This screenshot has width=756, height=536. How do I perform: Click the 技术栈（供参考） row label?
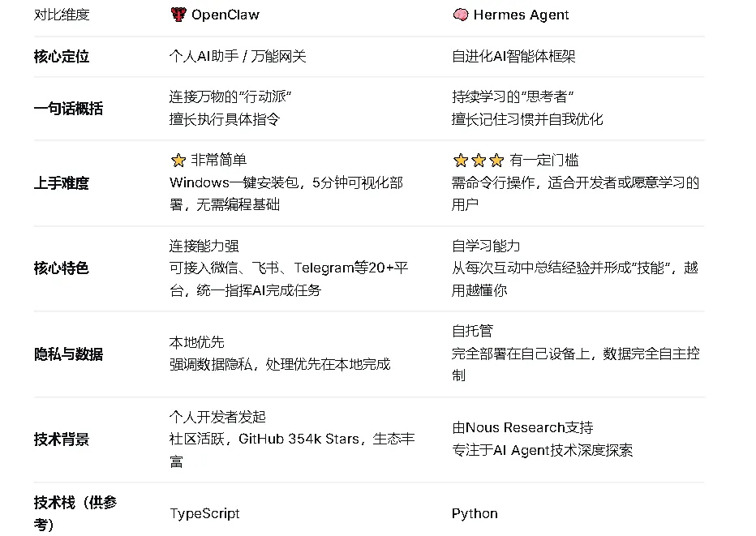[75, 513]
